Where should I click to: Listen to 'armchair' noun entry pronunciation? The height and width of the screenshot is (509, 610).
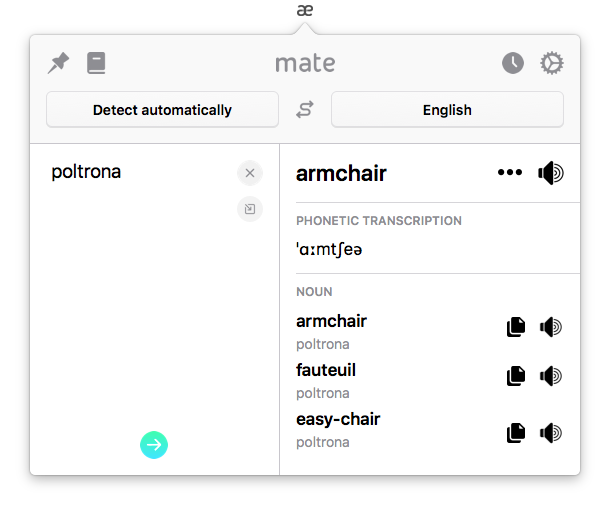pyautogui.click(x=550, y=327)
